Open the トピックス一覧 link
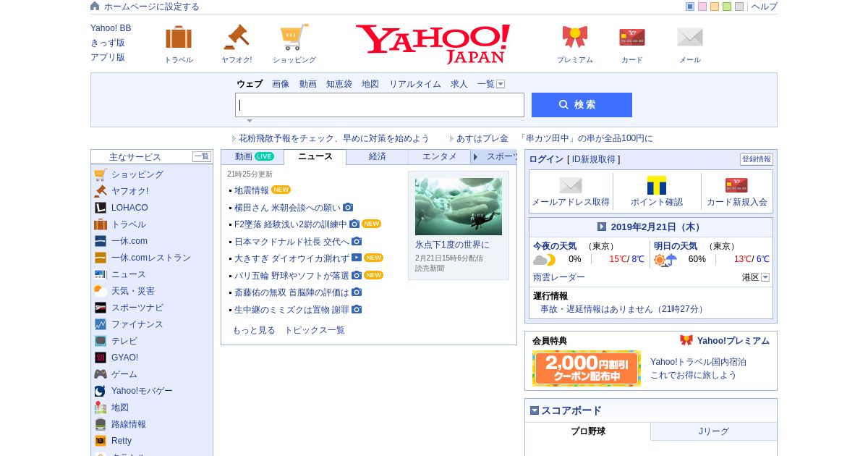 [x=315, y=330]
